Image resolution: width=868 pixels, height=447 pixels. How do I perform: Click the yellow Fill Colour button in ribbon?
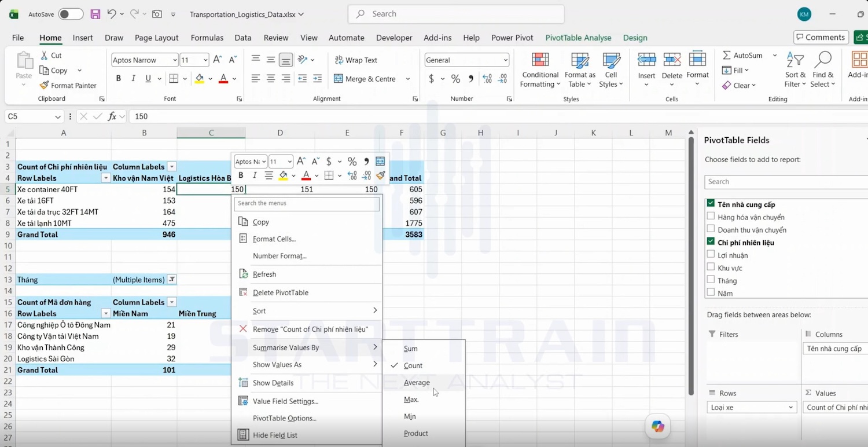pyautogui.click(x=200, y=79)
